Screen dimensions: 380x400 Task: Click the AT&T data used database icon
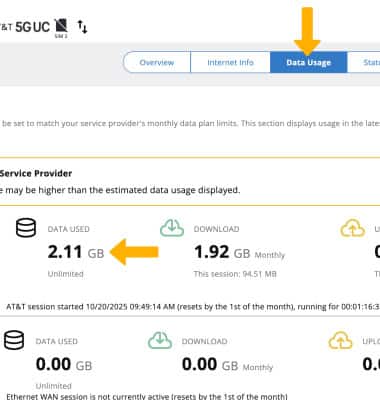pyautogui.click(x=26, y=228)
